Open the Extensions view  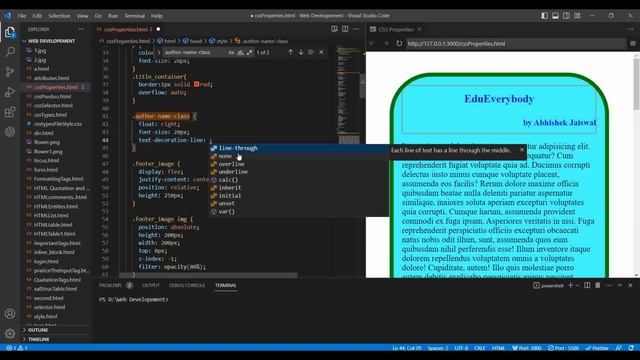click(x=10, y=112)
